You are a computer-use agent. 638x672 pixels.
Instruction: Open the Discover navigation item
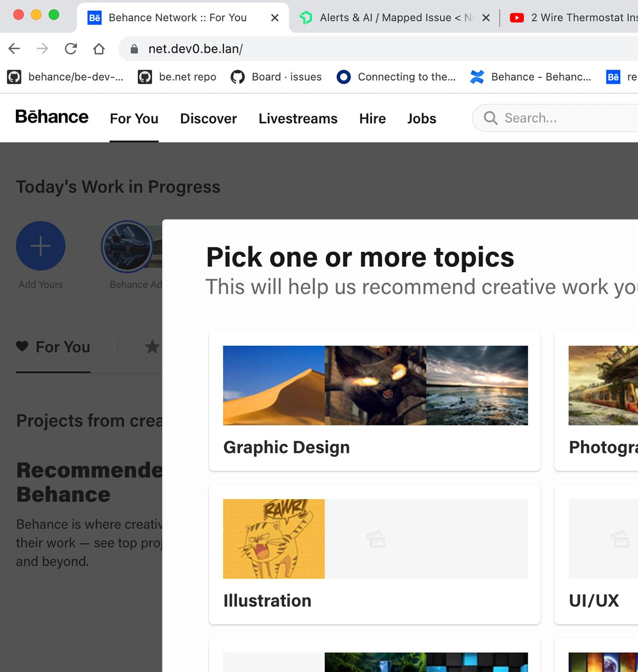click(x=208, y=119)
